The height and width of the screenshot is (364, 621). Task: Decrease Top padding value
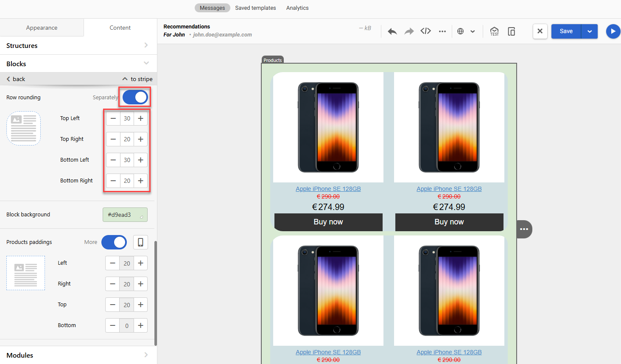pos(112,305)
